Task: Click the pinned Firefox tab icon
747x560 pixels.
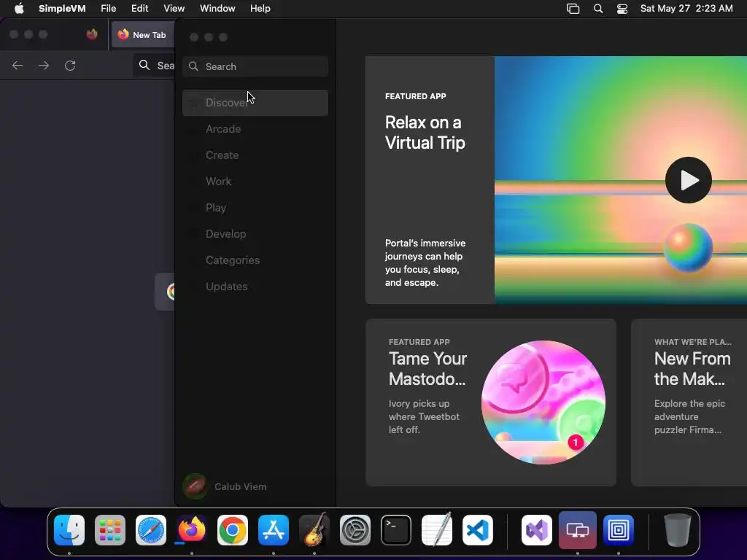Action: [x=92, y=34]
